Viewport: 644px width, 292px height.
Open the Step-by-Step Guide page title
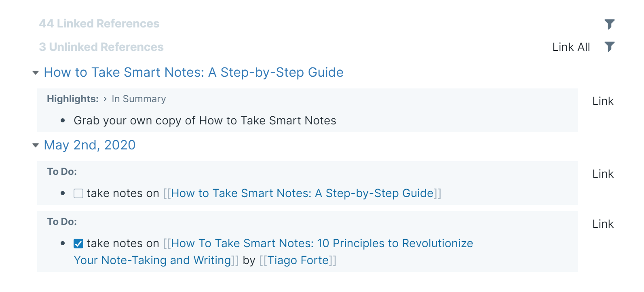(x=193, y=72)
